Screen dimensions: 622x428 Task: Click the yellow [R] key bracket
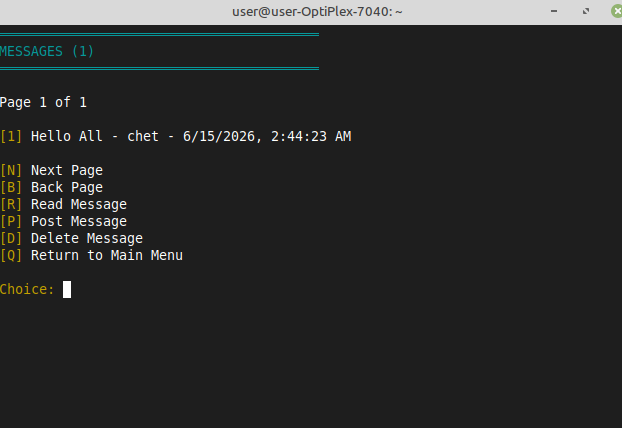click(x=11, y=204)
